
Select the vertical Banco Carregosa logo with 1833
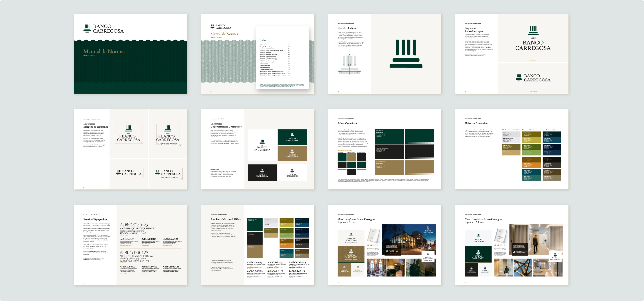click(x=533, y=38)
